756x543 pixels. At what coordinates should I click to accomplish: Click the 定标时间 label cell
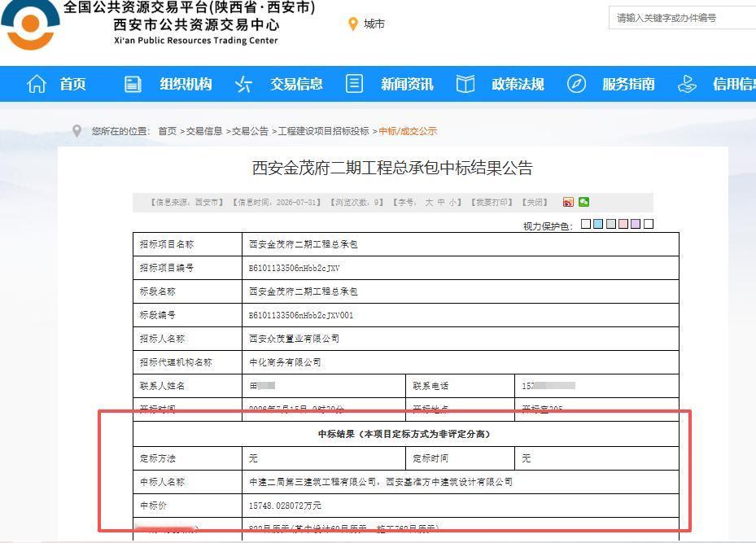[460, 458]
